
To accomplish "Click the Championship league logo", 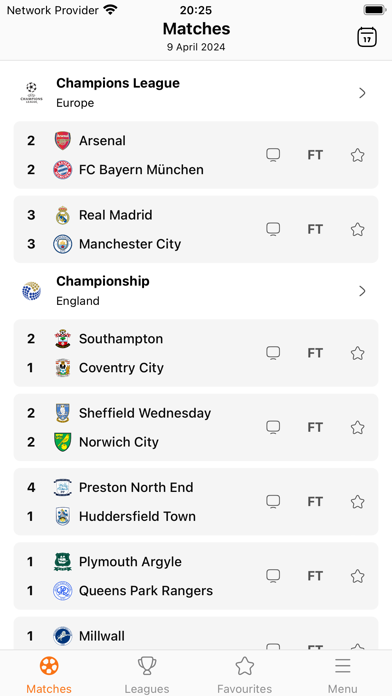I will point(32,291).
